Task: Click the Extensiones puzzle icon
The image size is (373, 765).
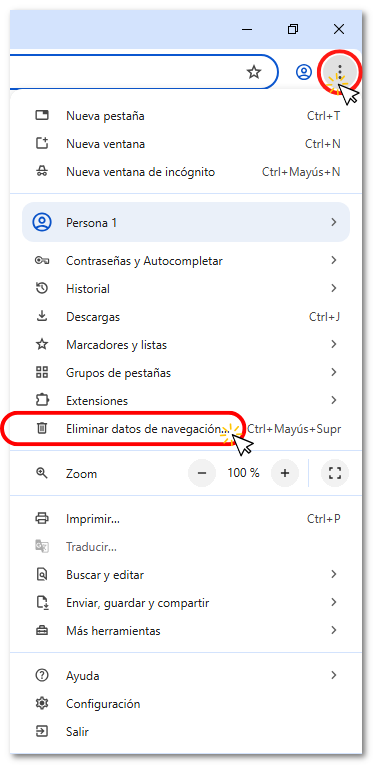Action: click(x=42, y=401)
